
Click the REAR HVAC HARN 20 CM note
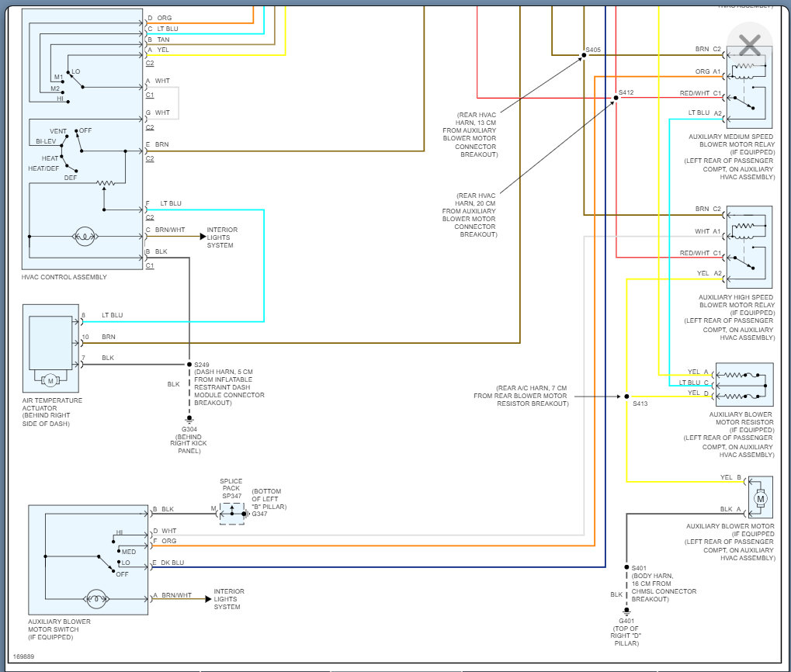pos(470,215)
